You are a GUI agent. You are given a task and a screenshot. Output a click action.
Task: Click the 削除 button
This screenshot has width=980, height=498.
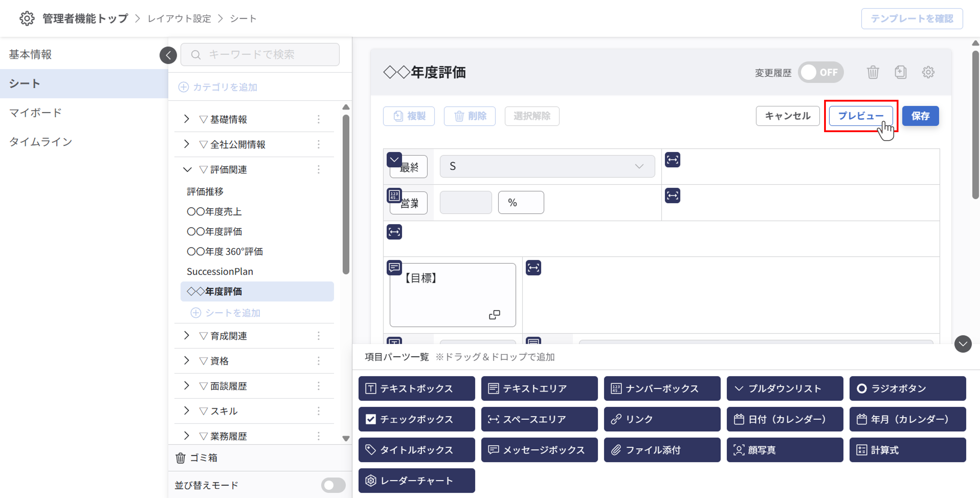(x=470, y=116)
